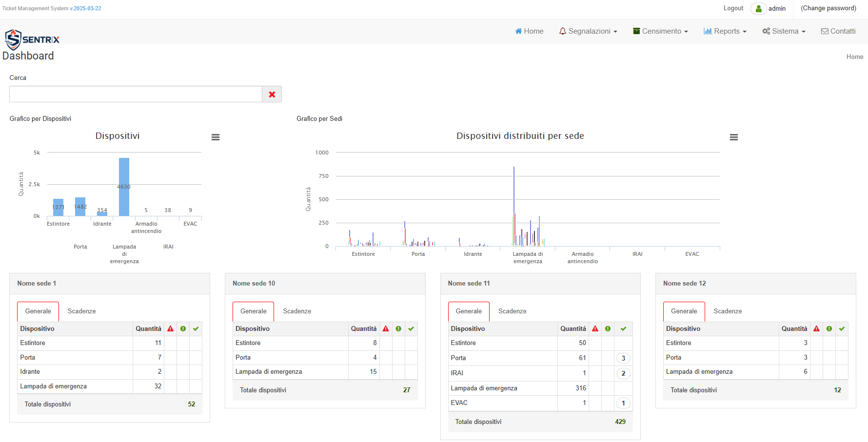868x442 pixels.
Task: Click the green checkmark icon in Nome sede 12 table header
Action: 842,329
